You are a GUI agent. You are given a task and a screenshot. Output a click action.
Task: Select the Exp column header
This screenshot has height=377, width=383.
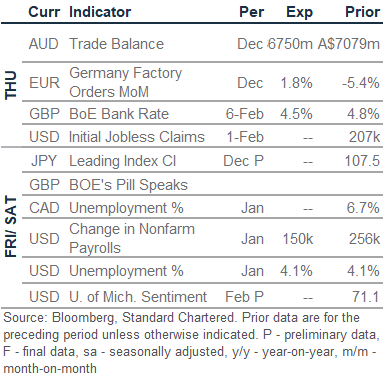299,13
